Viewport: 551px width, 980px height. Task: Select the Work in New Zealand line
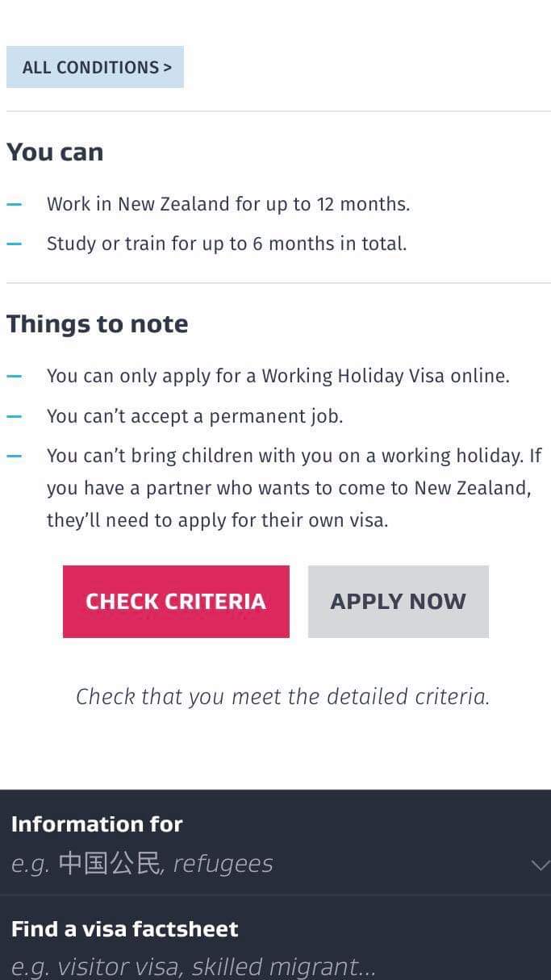(x=228, y=204)
